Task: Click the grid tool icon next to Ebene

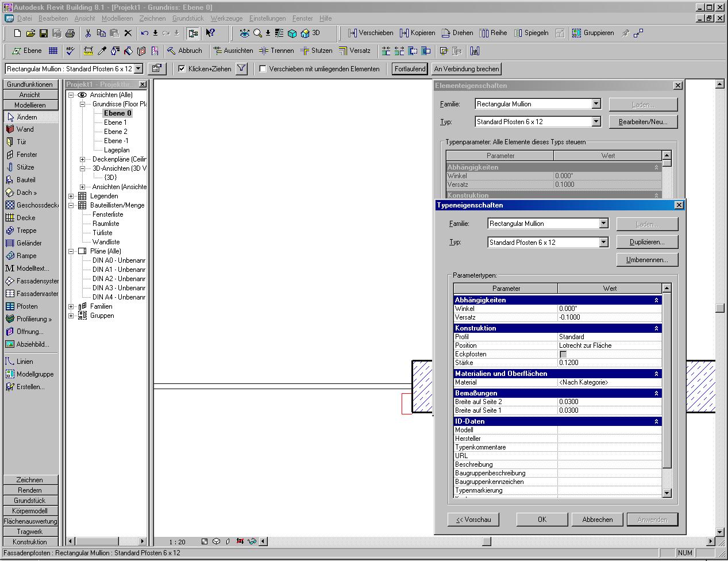Action: point(53,51)
